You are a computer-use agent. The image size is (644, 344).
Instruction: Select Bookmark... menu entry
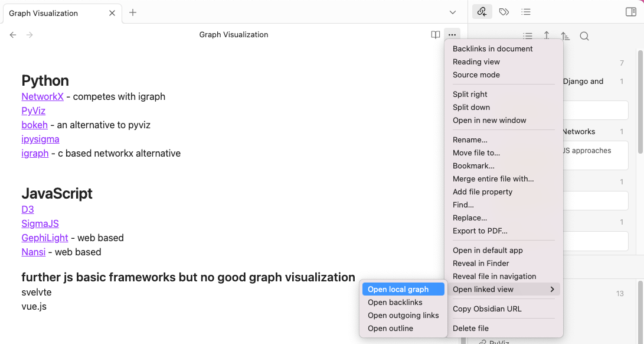(504, 166)
